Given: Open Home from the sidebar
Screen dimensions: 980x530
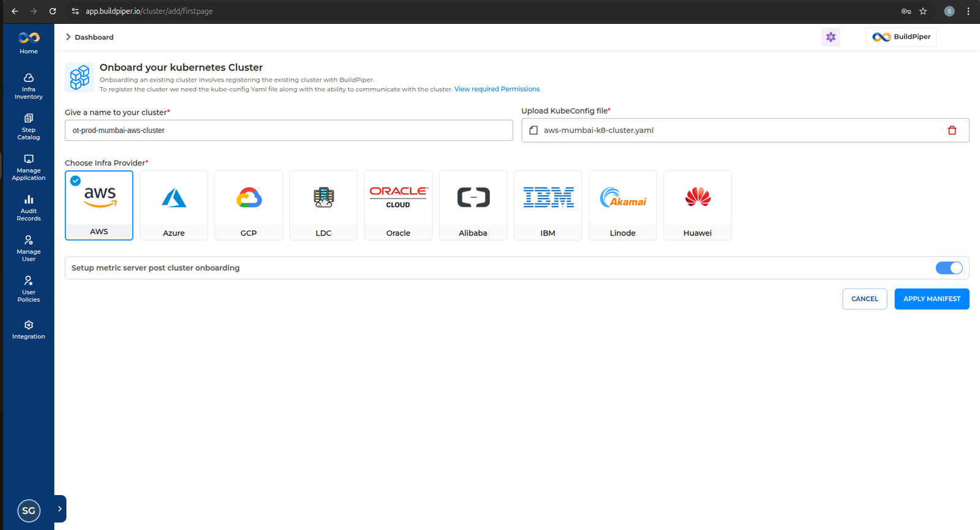Looking at the screenshot, I should 29,43.
